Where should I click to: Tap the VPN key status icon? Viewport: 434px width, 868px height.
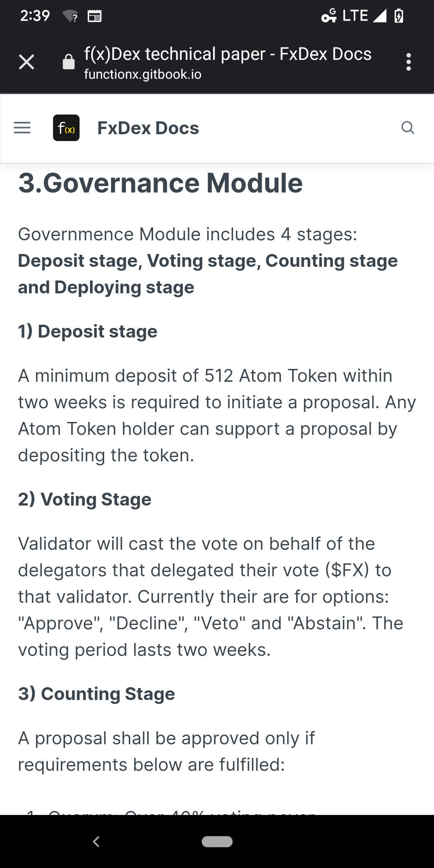(329, 16)
